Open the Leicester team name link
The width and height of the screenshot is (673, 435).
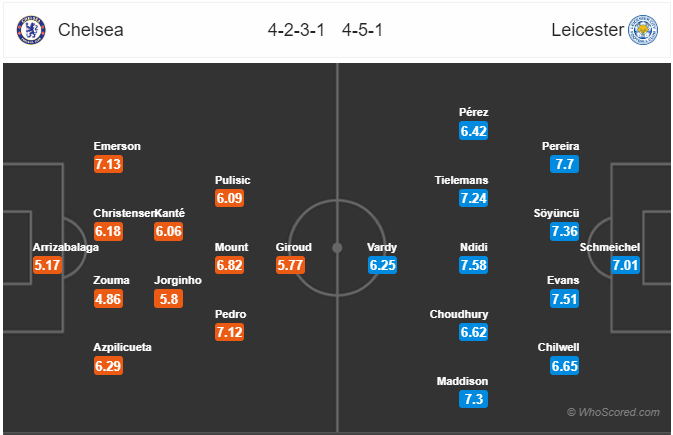(587, 30)
